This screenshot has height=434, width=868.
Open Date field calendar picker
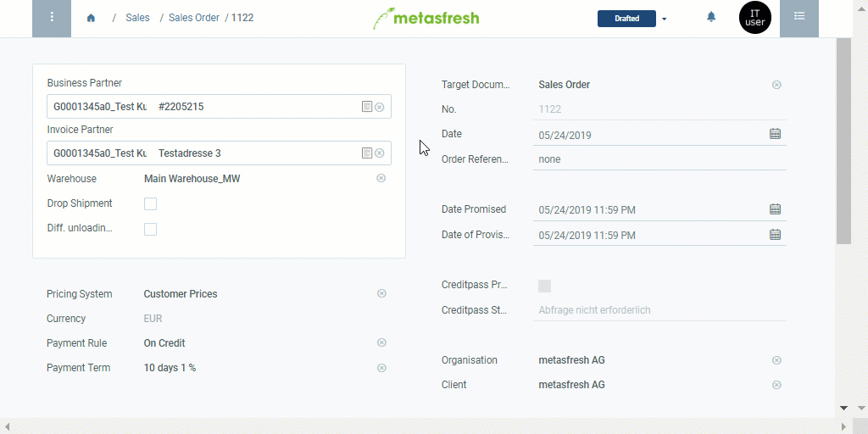pyautogui.click(x=775, y=134)
